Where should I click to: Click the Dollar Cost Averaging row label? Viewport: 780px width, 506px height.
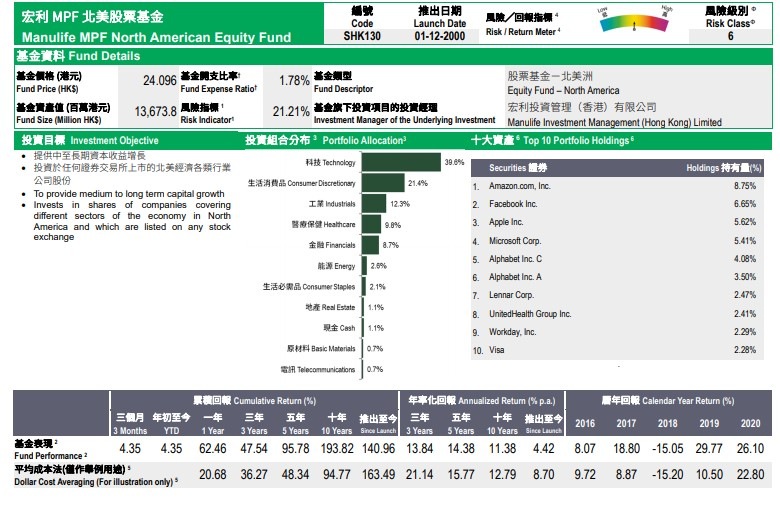click(97, 476)
